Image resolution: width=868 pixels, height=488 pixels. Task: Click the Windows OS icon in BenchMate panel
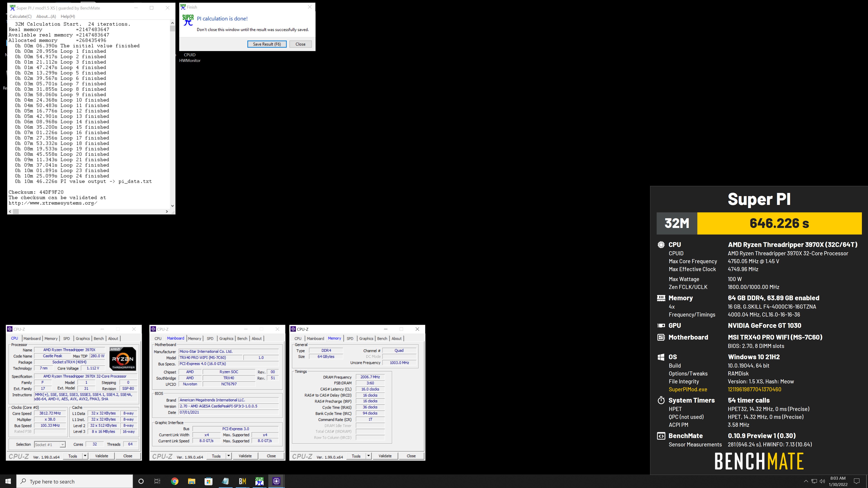(x=661, y=357)
